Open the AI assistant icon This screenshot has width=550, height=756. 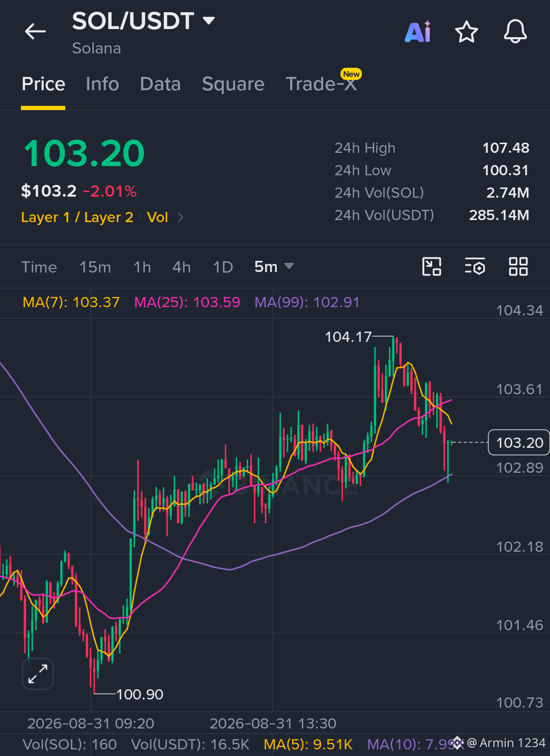pyautogui.click(x=418, y=32)
